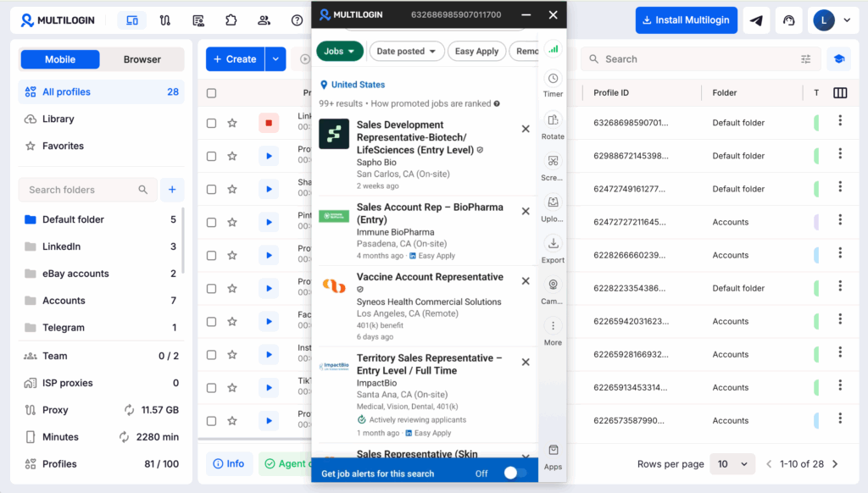Click the Install Multilogin button
Viewport: 868px width, 493px height.
[686, 20]
